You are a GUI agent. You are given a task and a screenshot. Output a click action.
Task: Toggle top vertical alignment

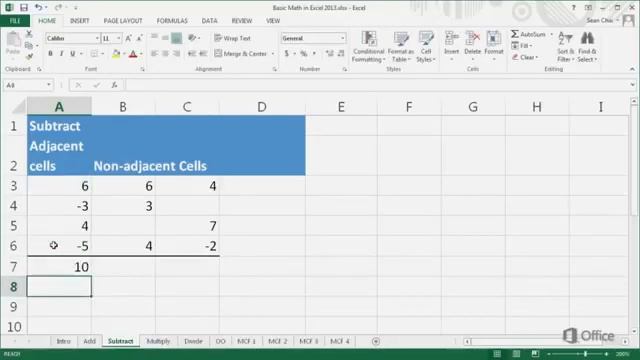pos(154,38)
